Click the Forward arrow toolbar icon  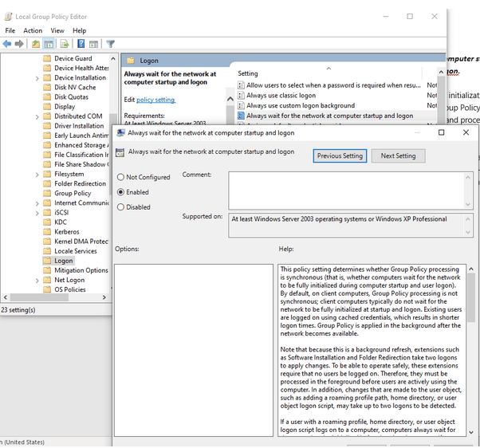coord(19,44)
